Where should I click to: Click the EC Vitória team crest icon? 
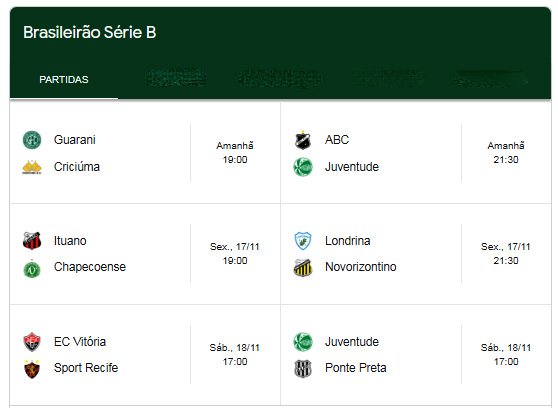(32, 342)
